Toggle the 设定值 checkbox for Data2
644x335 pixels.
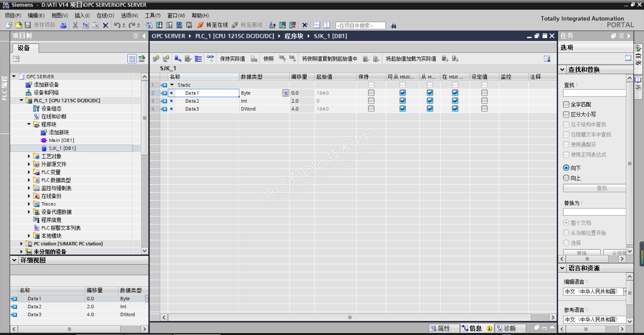tap(484, 101)
